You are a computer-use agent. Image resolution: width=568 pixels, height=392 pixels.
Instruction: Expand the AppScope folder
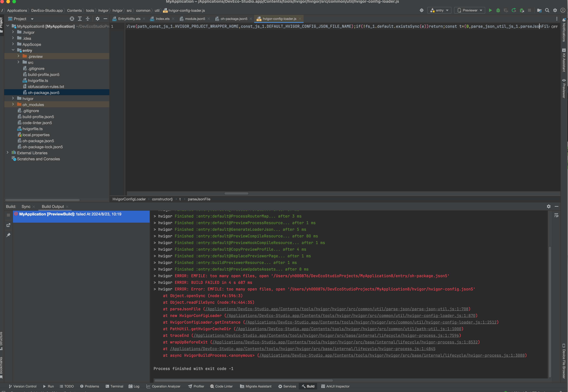(x=13, y=44)
